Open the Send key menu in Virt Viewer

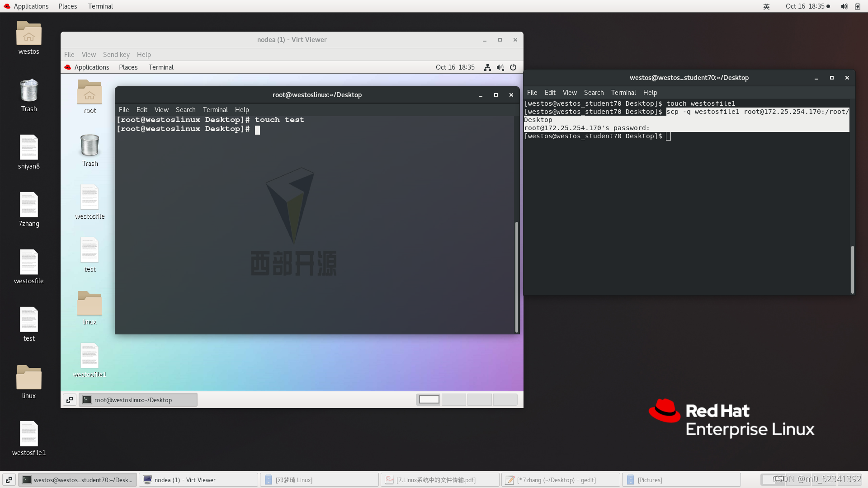pos(116,54)
